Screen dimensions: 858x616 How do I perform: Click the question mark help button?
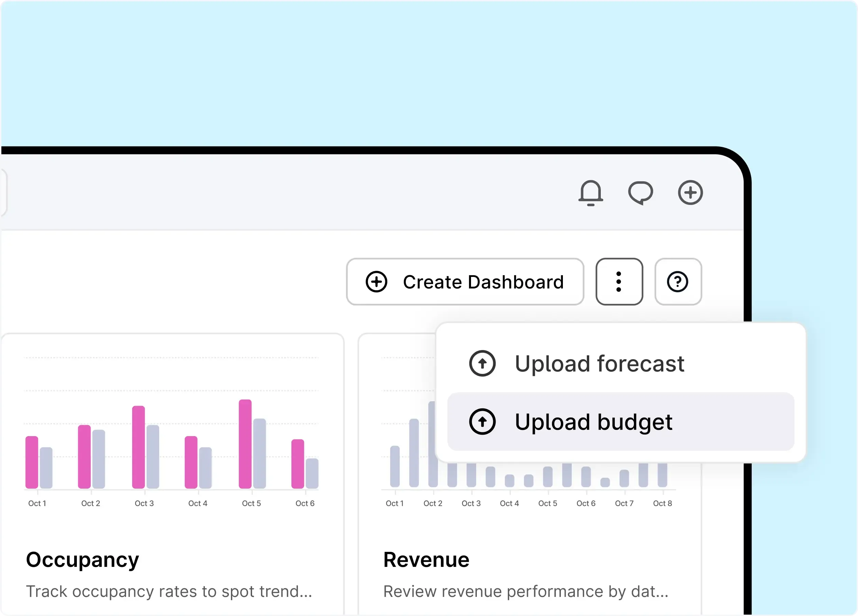click(x=678, y=282)
